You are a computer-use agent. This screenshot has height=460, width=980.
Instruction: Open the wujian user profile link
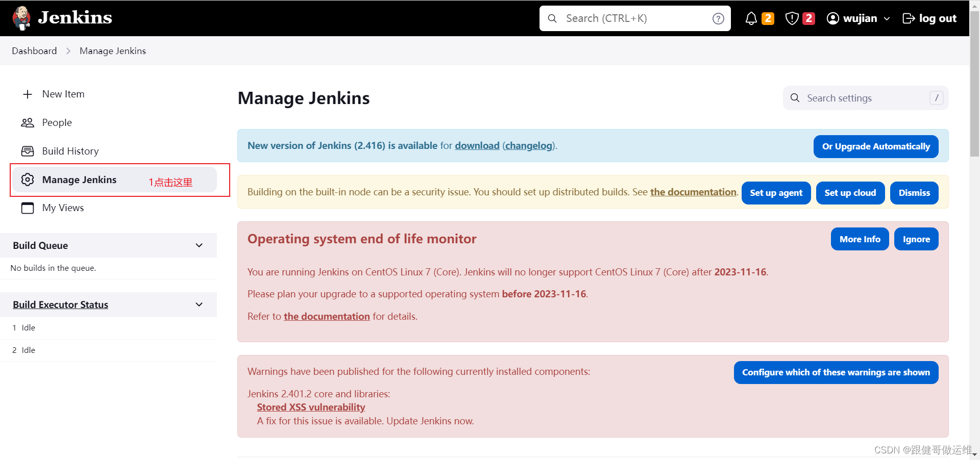tap(860, 18)
